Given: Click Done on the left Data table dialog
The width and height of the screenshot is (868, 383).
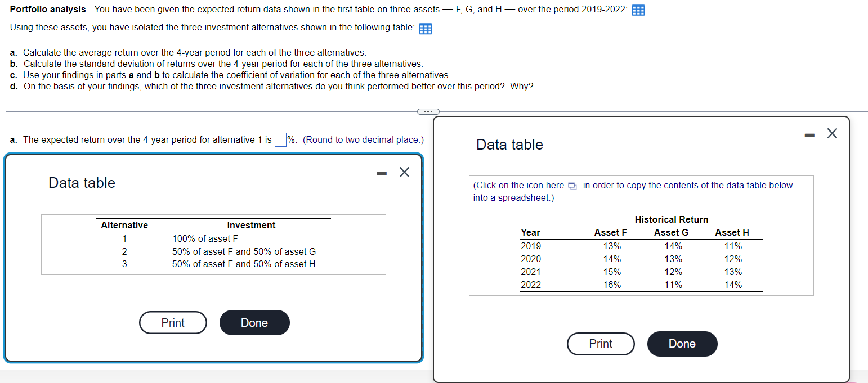Looking at the screenshot, I should pos(254,322).
